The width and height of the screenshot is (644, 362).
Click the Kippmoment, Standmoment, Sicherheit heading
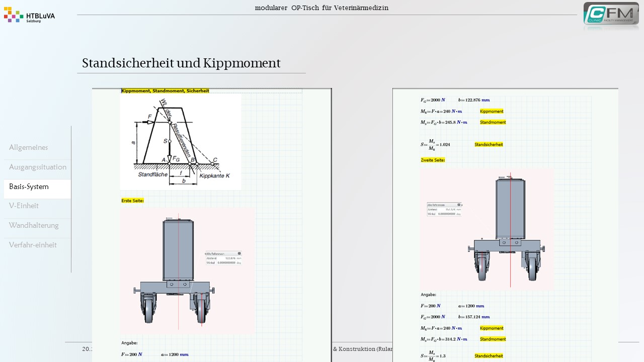pos(165,91)
